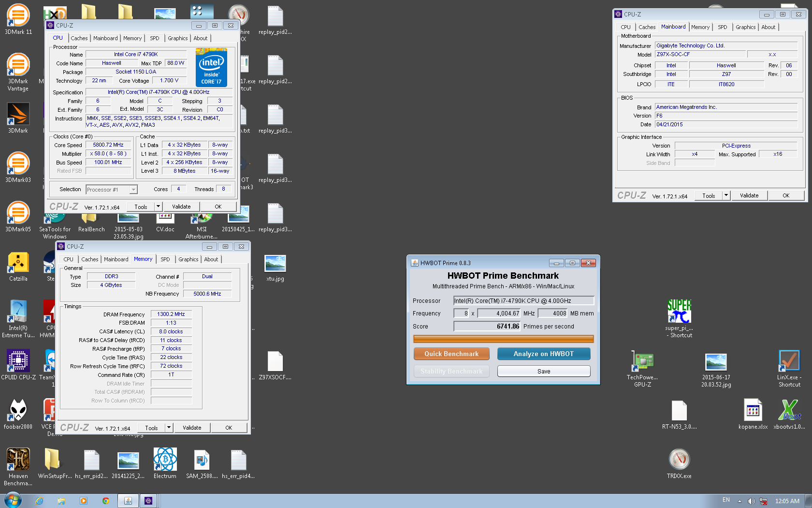The height and width of the screenshot is (508, 812).
Task: Open Internet Explorer from the taskbar
Action: (39, 501)
